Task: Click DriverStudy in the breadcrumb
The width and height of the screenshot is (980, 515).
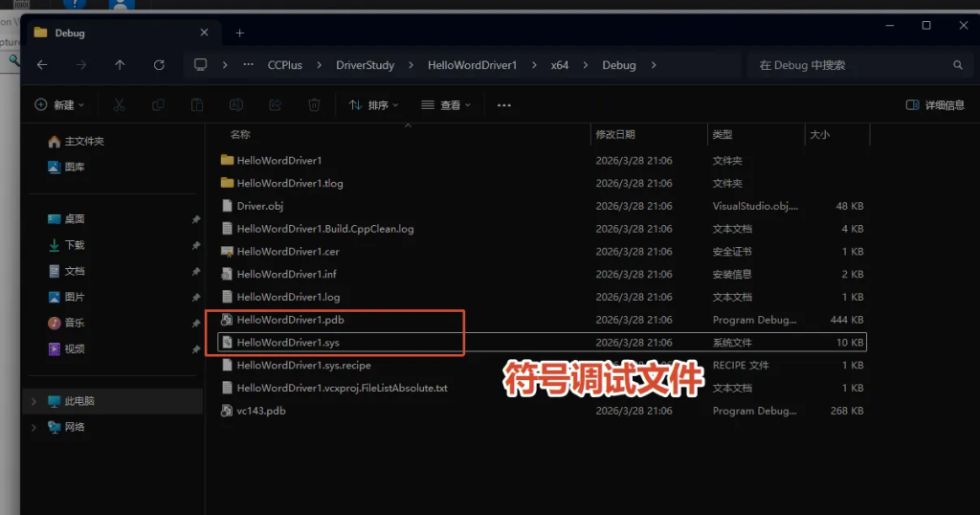Action: (x=365, y=65)
